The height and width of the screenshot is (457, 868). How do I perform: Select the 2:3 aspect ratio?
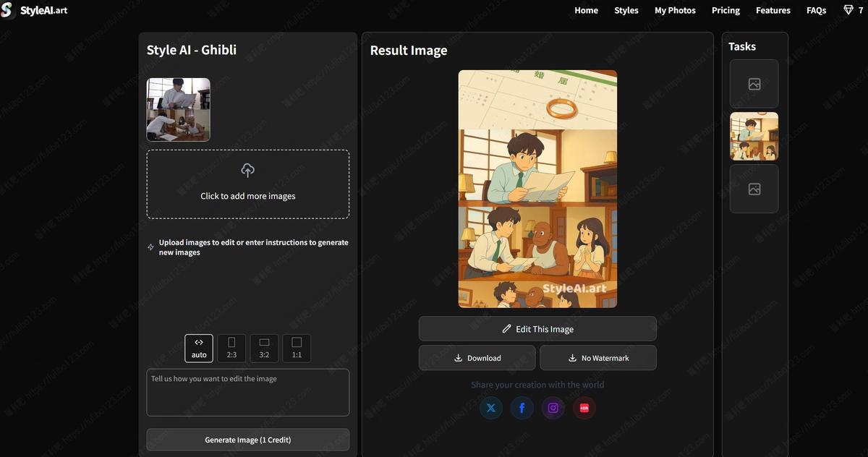coord(231,348)
